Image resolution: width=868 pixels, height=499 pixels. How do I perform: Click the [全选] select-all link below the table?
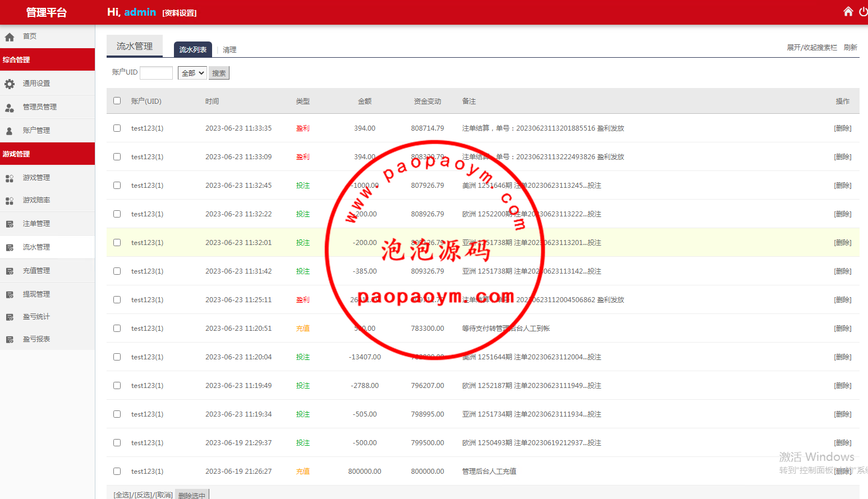point(122,495)
